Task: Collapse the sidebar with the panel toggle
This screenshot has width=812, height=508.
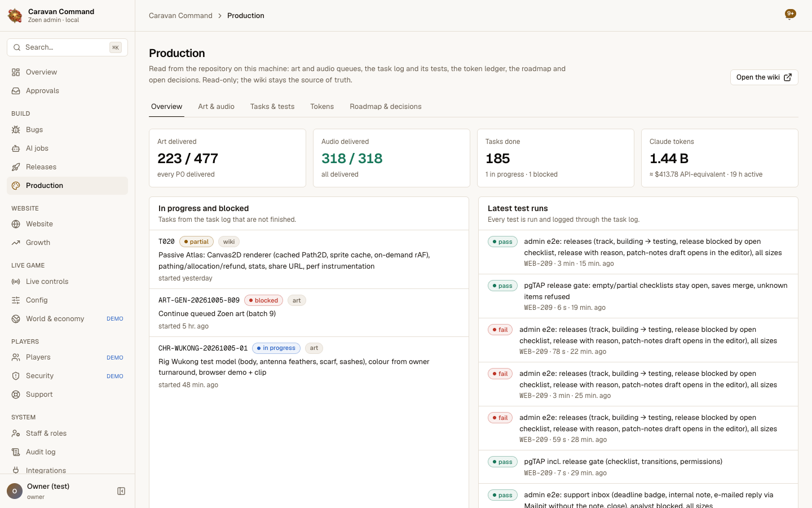Action: point(121,491)
